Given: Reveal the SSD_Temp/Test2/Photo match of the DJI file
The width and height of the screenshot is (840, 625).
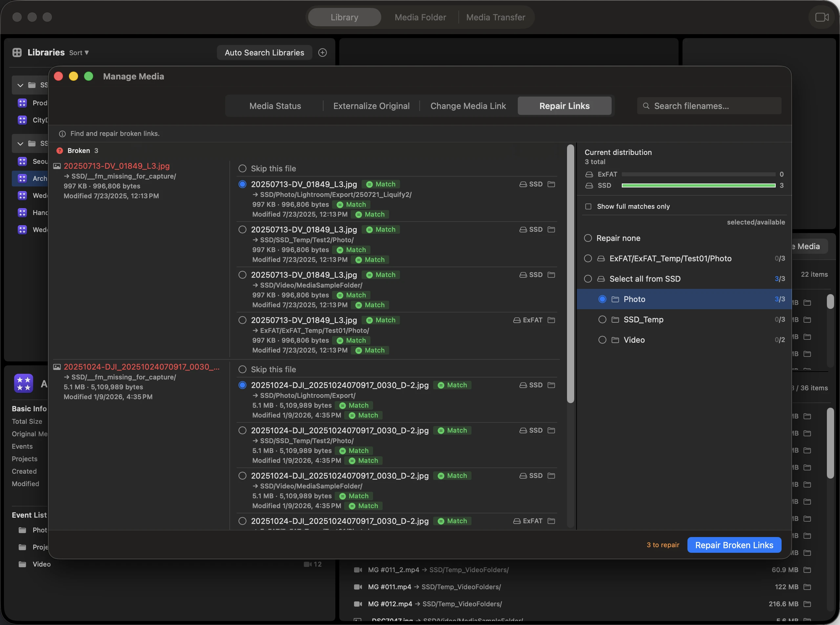Looking at the screenshot, I should 552,431.
